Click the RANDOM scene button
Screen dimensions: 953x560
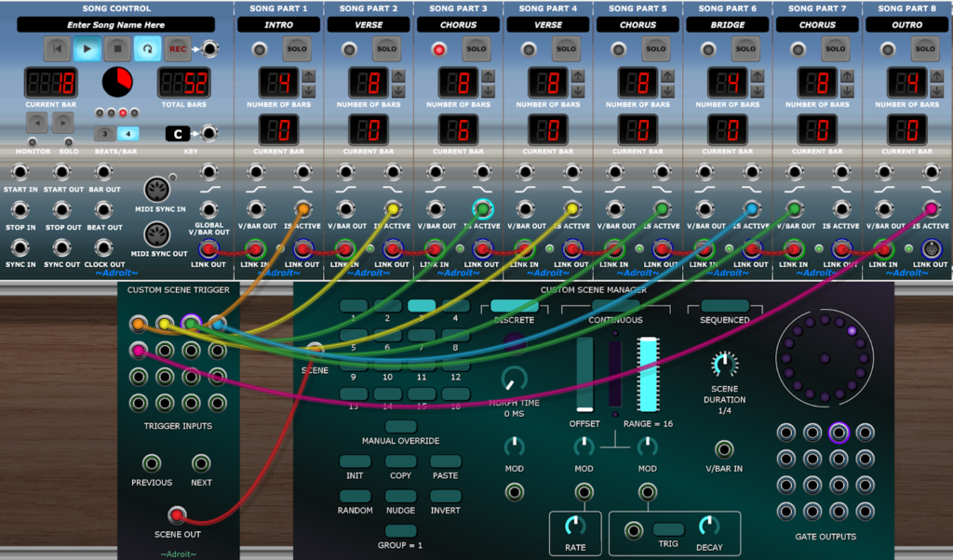(x=355, y=497)
